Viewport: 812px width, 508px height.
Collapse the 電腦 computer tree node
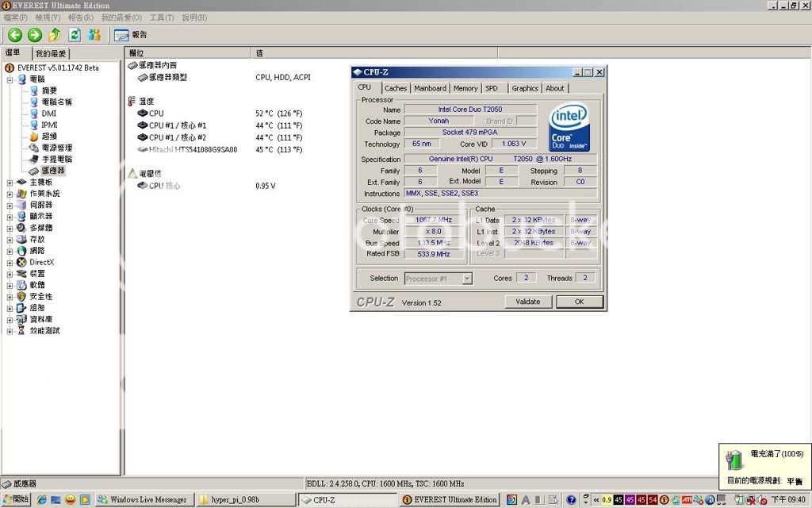tap(10, 79)
